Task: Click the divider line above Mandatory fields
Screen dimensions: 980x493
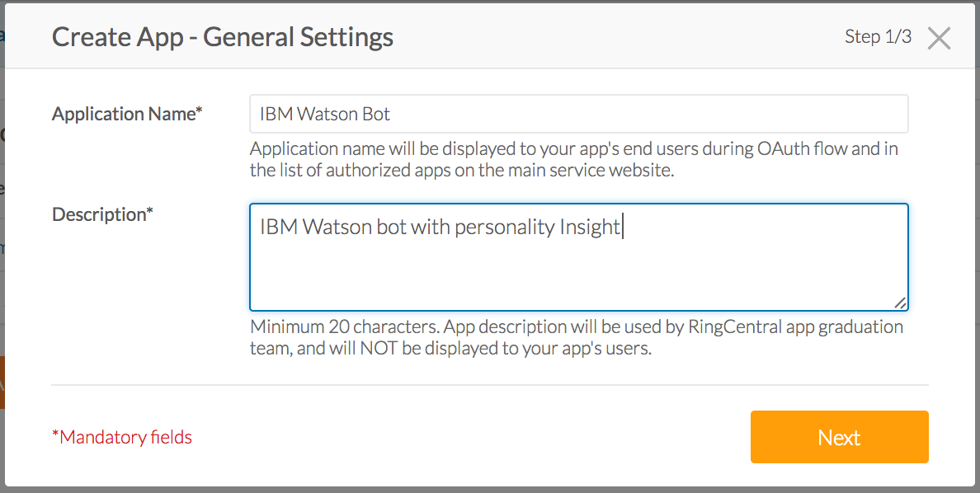Action: pos(490,383)
